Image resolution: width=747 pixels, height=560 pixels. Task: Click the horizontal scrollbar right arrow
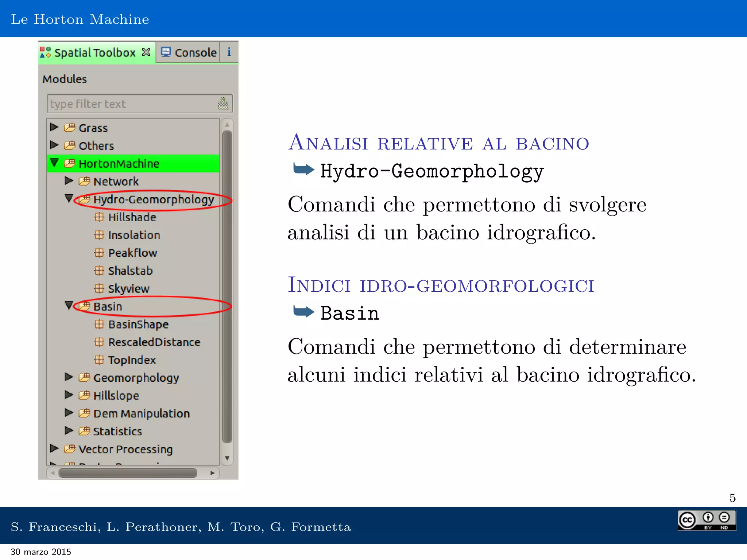pos(213,473)
